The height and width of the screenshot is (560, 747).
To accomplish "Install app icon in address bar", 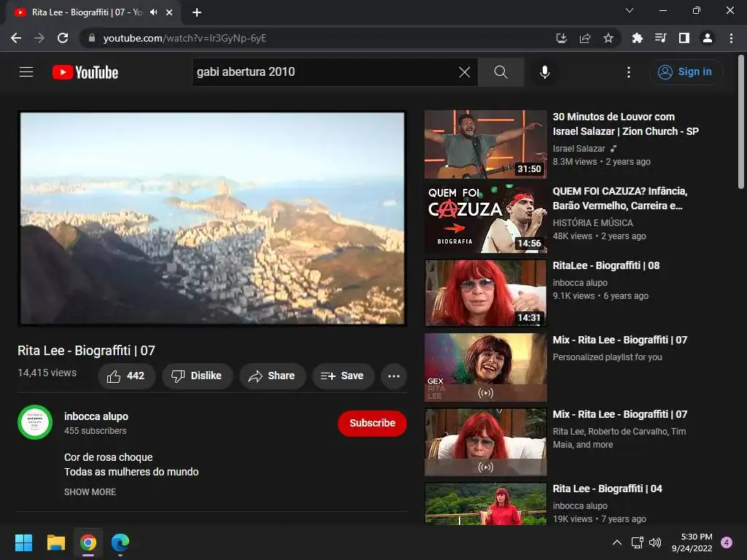I will tap(561, 38).
